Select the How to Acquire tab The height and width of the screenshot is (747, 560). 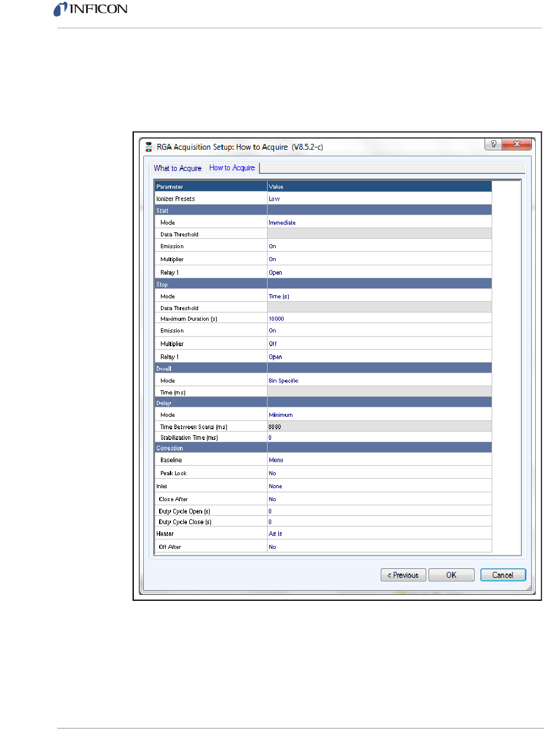pyautogui.click(x=232, y=168)
